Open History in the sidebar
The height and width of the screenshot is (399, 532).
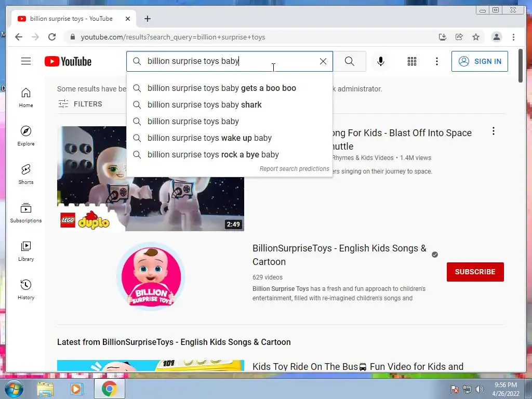point(26,289)
